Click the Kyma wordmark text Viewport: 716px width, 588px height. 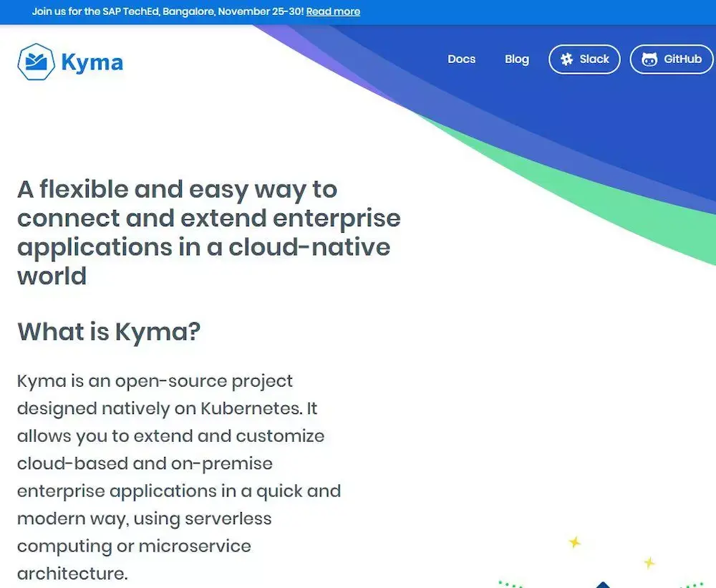(94, 62)
